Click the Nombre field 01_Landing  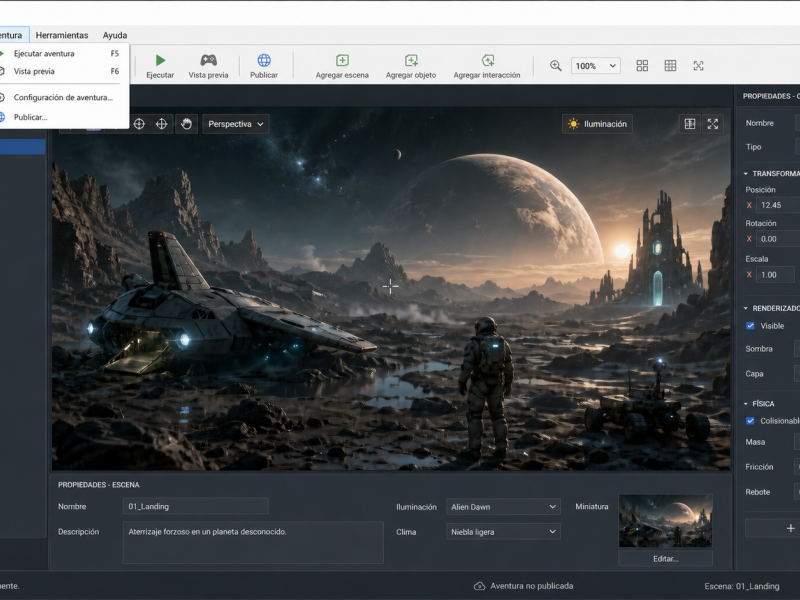coord(195,506)
